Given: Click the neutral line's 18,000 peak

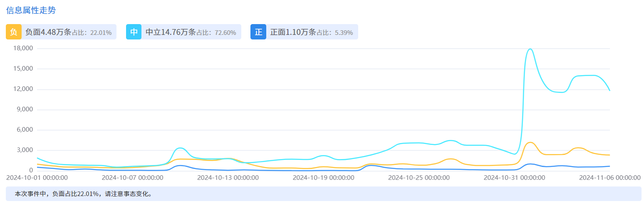Looking at the screenshot, I should [x=530, y=49].
